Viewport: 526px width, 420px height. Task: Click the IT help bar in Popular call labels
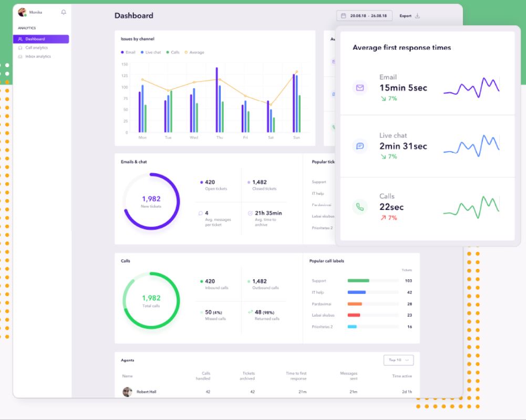(x=357, y=292)
